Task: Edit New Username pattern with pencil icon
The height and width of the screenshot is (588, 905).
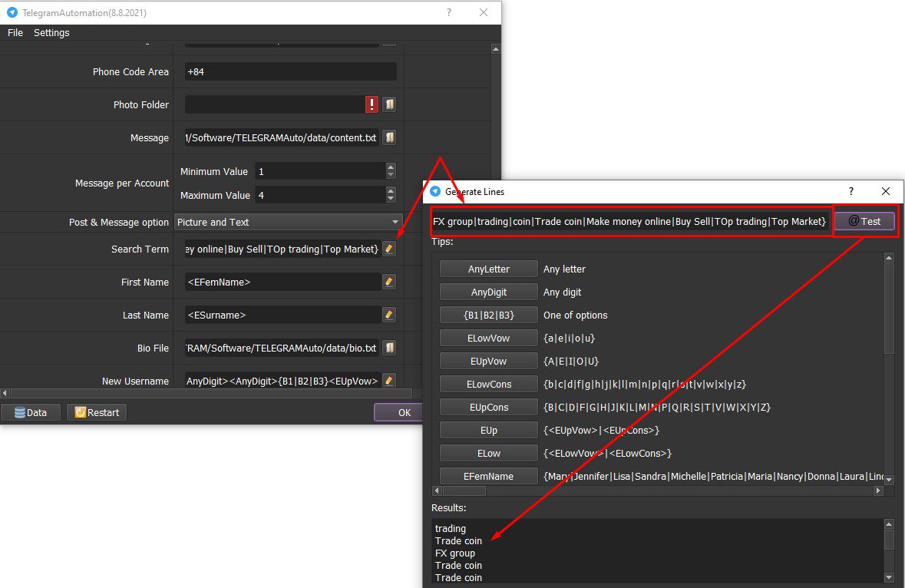Action: [389, 381]
